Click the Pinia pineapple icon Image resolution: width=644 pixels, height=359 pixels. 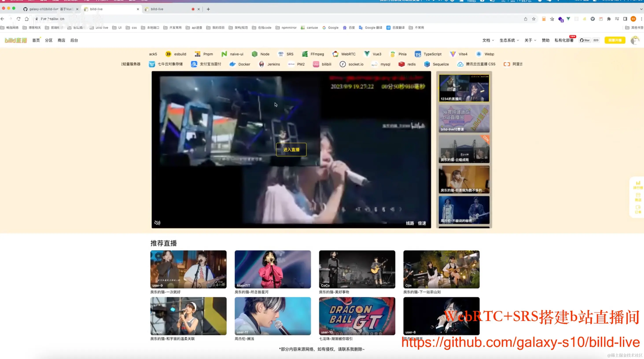392,54
